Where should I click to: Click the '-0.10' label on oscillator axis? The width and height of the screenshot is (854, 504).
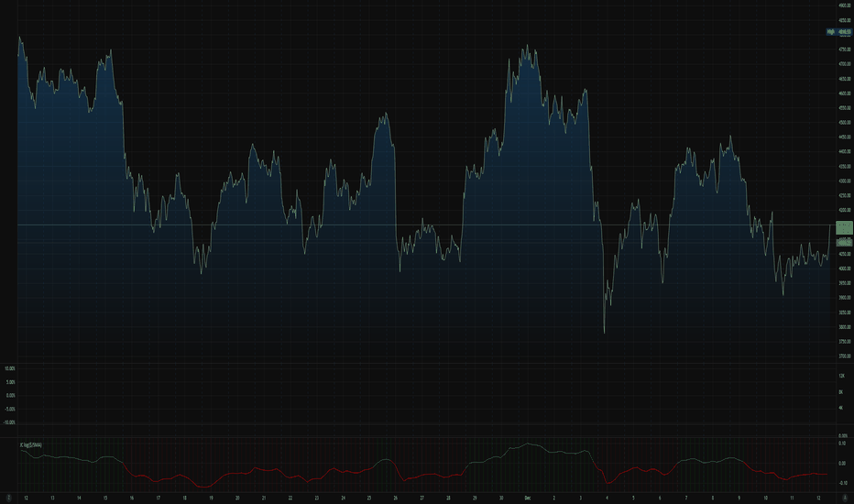(x=842, y=483)
